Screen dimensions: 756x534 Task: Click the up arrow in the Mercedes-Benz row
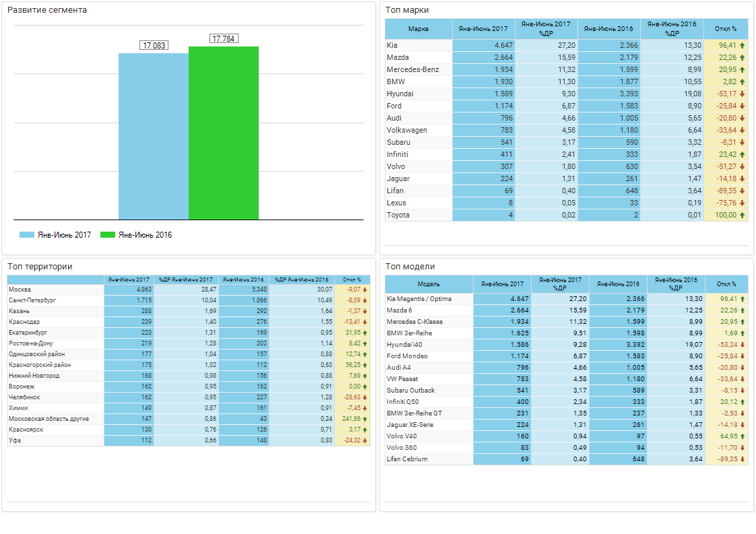pyautogui.click(x=742, y=70)
